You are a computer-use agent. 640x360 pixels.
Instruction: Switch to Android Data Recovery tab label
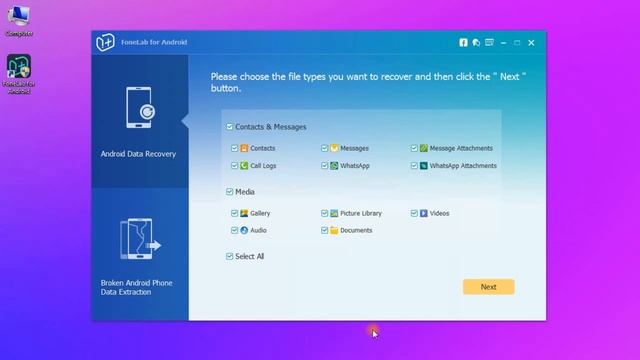(138, 154)
